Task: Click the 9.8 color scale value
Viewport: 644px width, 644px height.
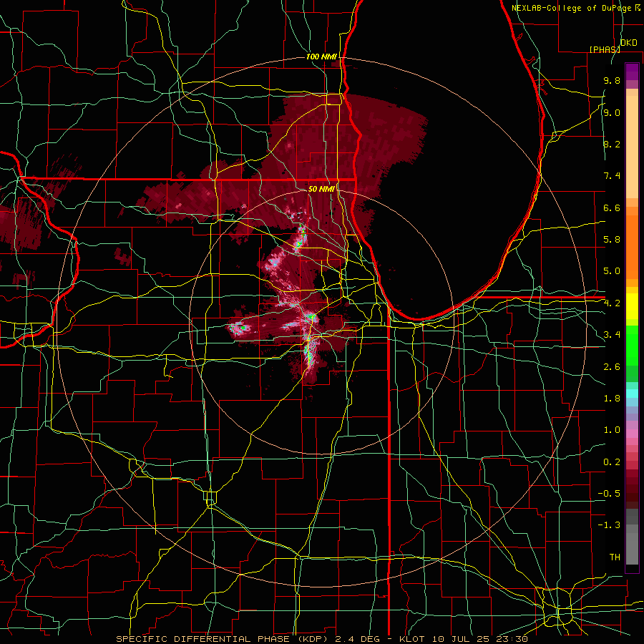Action: pyautogui.click(x=612, y=80)
